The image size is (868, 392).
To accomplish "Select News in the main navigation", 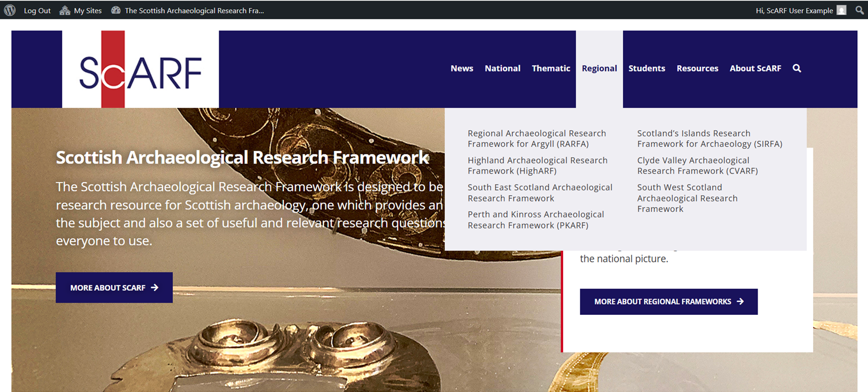I will (x=462, y=68).
